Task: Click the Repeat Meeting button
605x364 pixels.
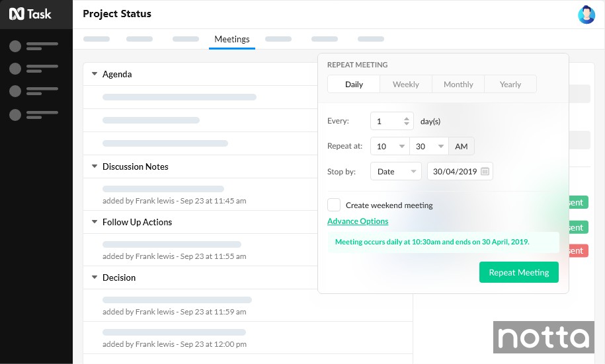Action: [518, 272]
